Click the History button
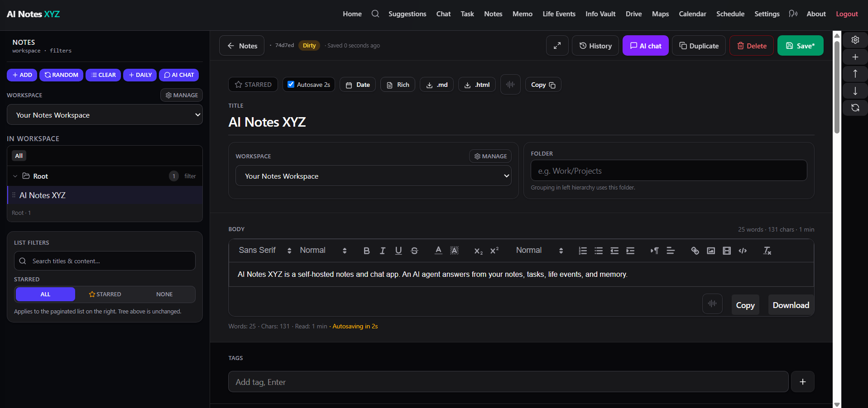This screenshot has height=408, width=868. [x=595, y=45]
